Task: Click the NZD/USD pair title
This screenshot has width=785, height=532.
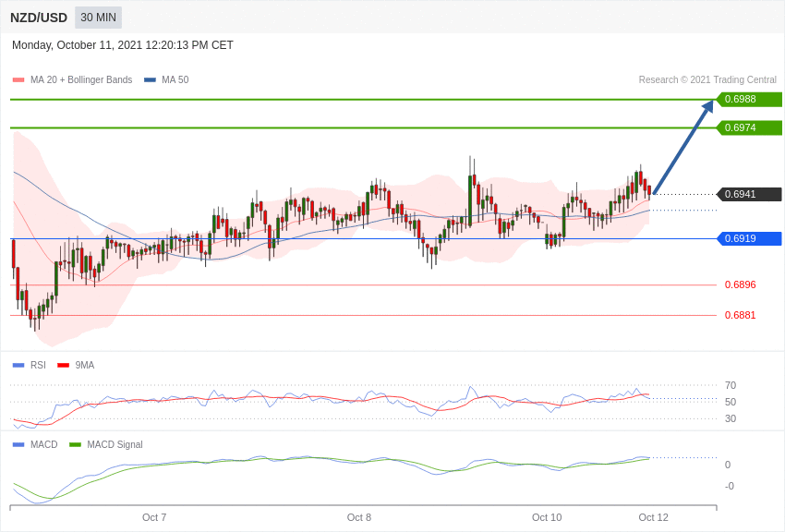Action: click(x=39, y=18)
